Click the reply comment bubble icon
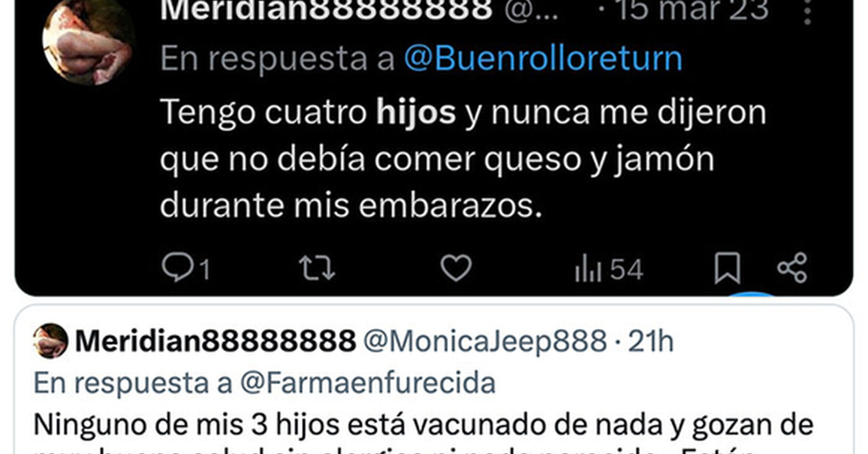 pos(177,267)
